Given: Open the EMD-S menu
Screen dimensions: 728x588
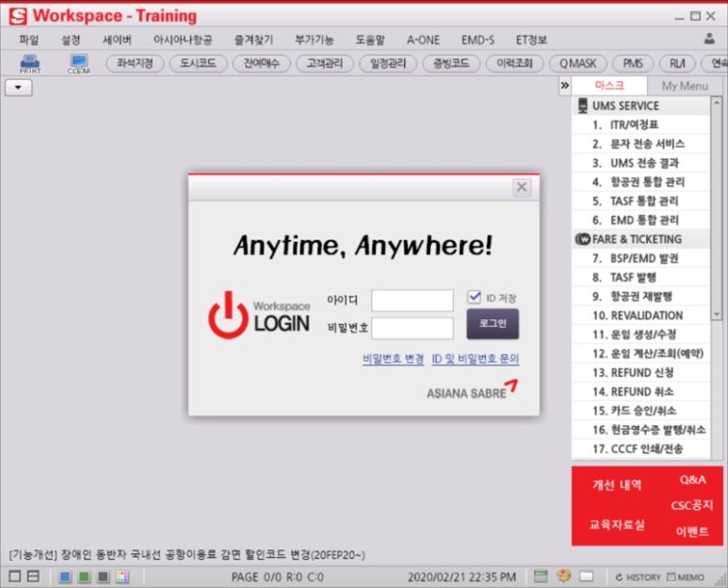Looking at the screenshot, I should [477, 40].
